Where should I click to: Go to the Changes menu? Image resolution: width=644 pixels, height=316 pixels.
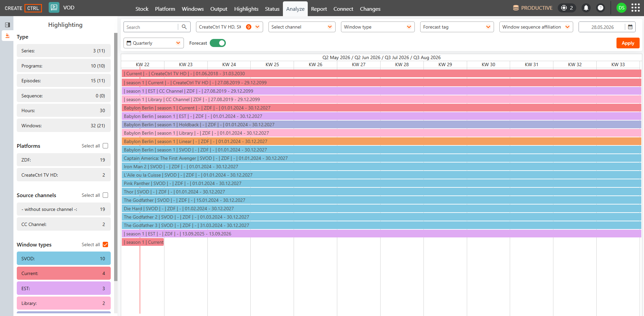coord(370,9)
